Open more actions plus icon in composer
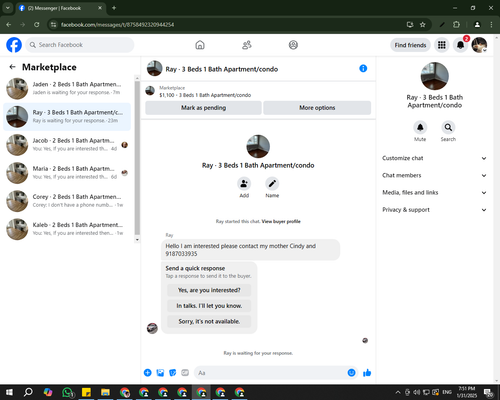 [147, 373]
